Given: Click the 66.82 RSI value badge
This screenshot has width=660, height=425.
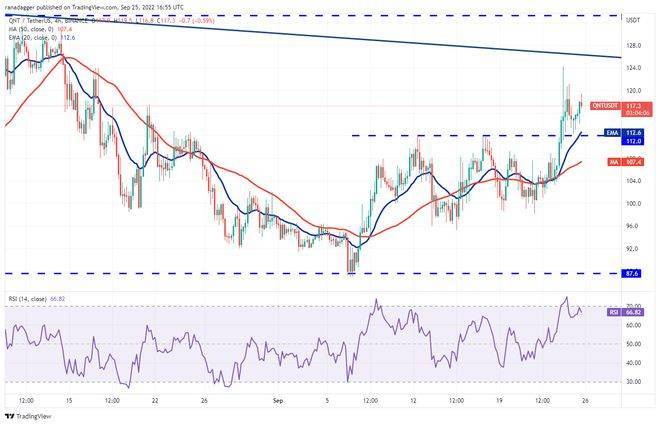Looking at the screenshot, I should tap(634, 311).
